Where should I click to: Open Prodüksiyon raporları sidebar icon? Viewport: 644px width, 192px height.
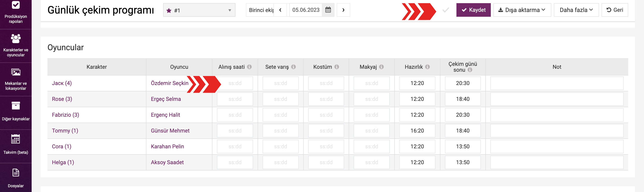coord(16,5)
